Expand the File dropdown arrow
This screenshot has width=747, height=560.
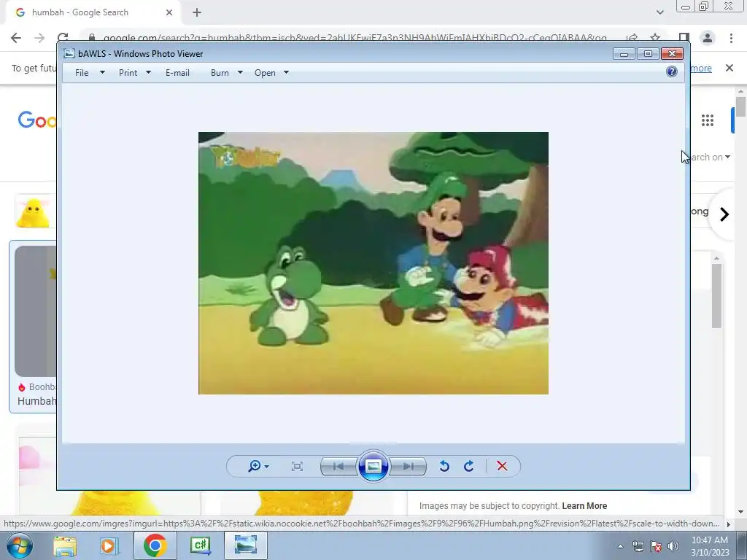102,72
